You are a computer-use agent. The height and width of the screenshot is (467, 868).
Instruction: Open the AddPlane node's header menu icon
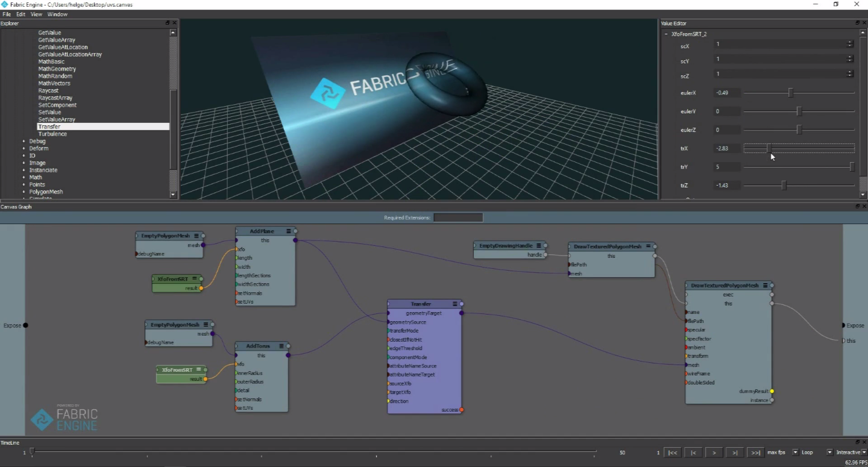[x=288, y=231]
